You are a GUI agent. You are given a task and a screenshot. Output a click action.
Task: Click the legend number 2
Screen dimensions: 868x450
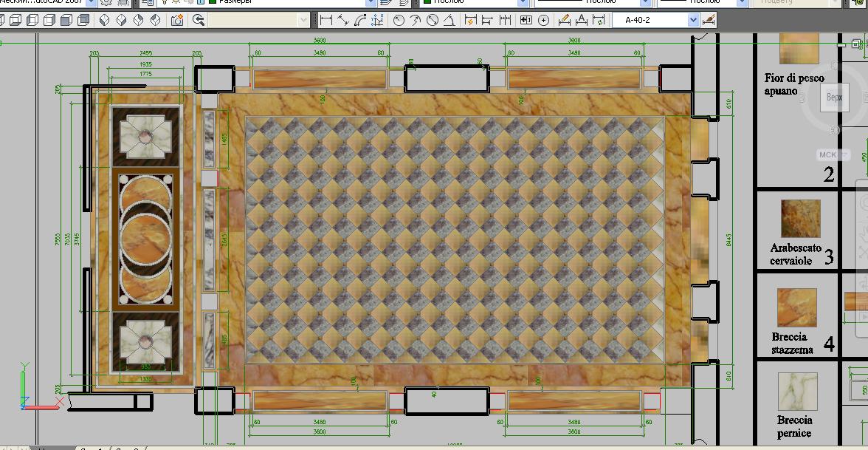click(829, 174)
